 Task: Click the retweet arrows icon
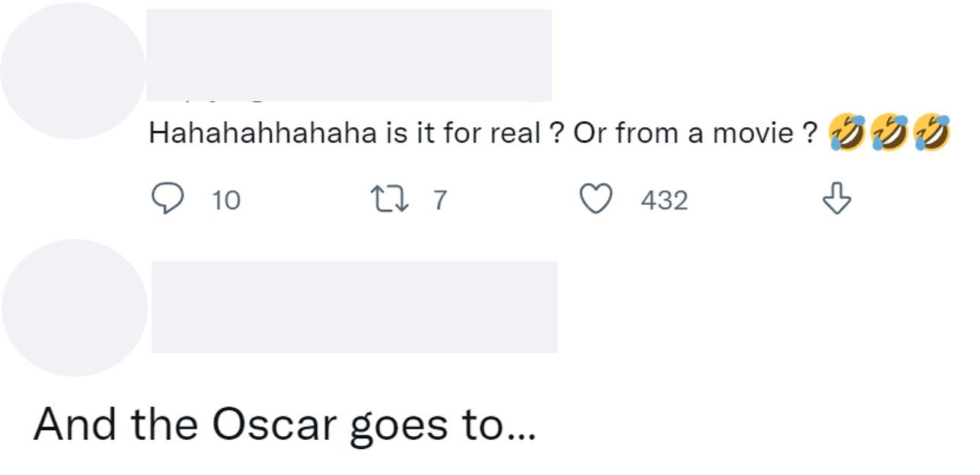point(388,200)
